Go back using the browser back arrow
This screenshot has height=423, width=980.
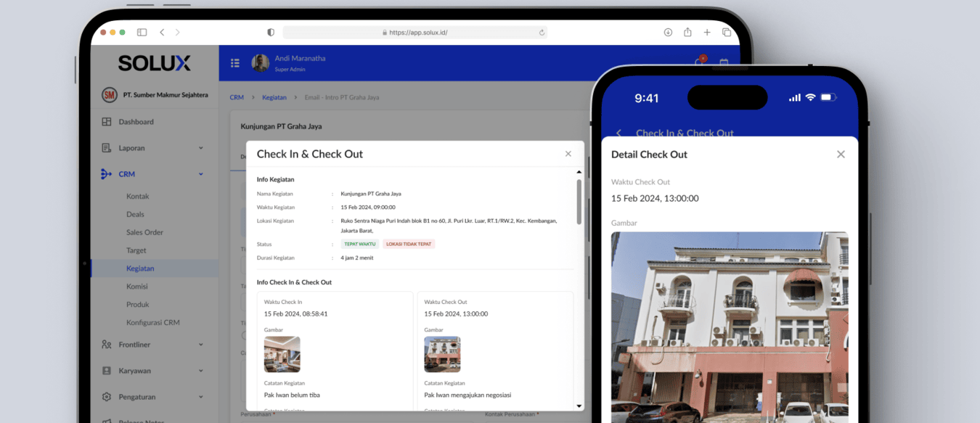pos(162,33)
